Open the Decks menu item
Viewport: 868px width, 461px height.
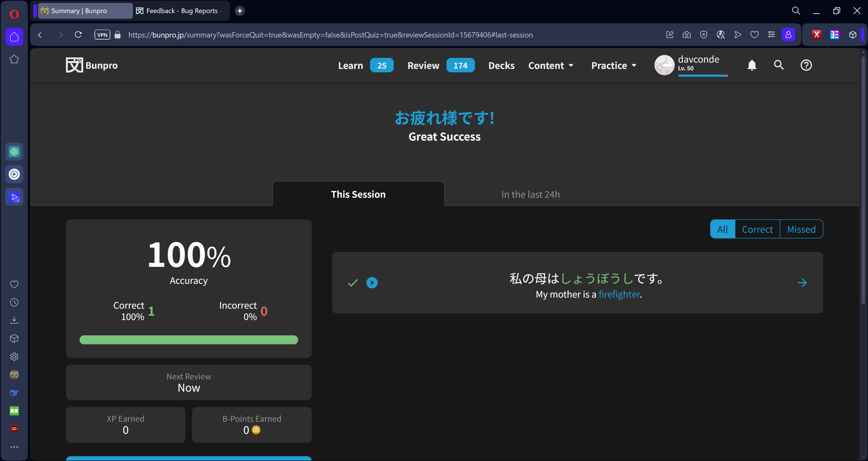pyautogui.click(x=501, y=65)
